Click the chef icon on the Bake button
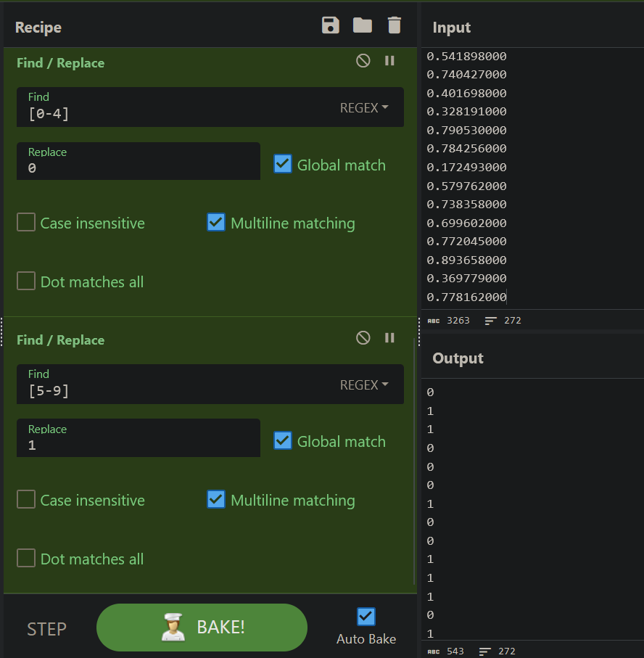The height and width of the screenshot is (658, 644). [x=173, y=627]
